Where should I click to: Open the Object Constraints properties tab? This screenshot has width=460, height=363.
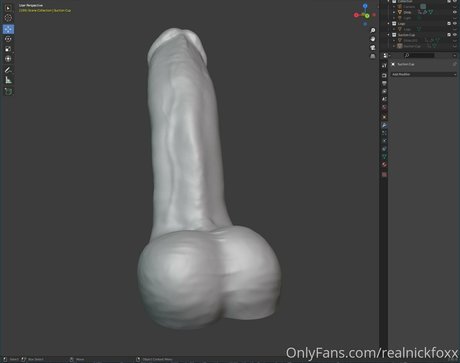[x=384, y=149]
